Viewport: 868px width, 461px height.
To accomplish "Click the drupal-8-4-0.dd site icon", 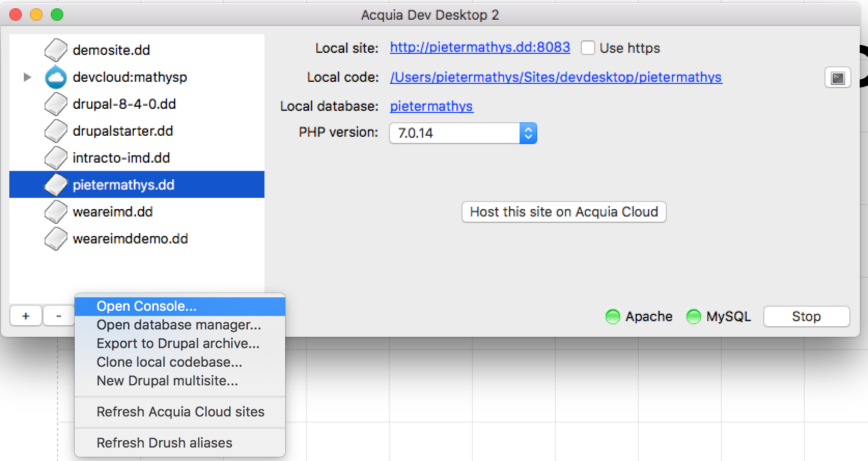I will 55,104.
